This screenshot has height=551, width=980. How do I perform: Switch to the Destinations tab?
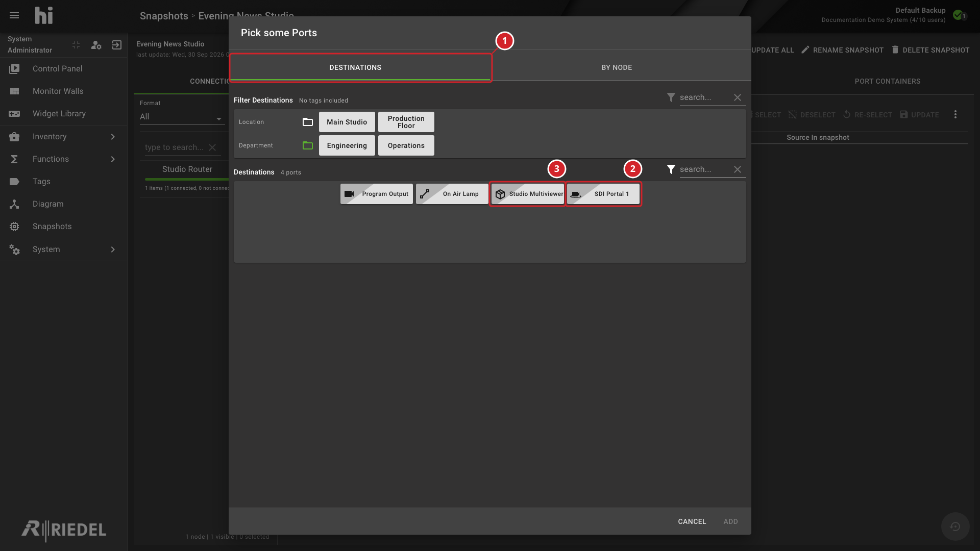[x=360, y=67]
